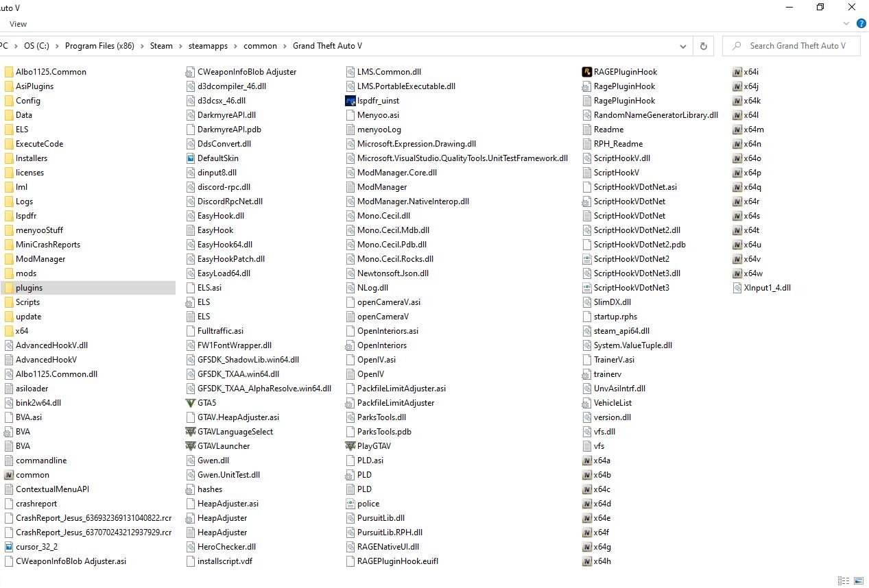Open the x64 folder icon
This screenshot has width=869, height=588.
click(9, 331)
